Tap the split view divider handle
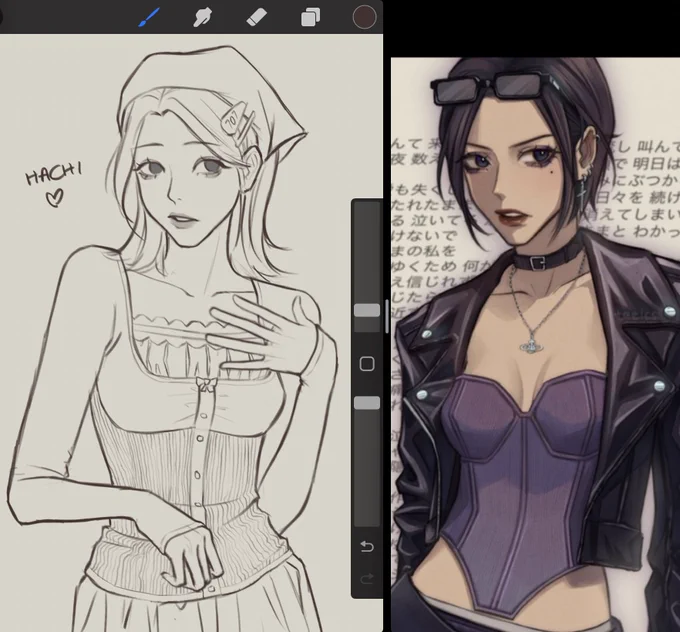Image resolution: width=680 pixels, height=632 pixels. point(386,316)
